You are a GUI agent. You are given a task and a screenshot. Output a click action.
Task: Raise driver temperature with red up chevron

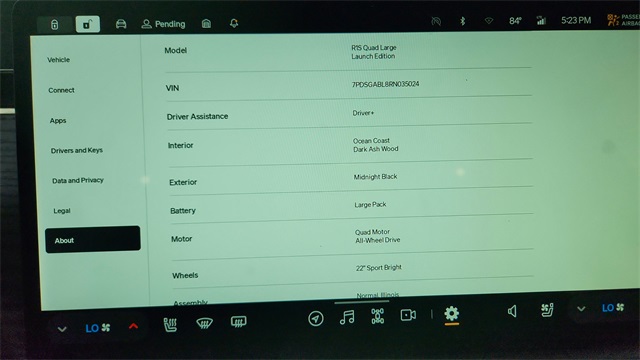coord(133,326)
